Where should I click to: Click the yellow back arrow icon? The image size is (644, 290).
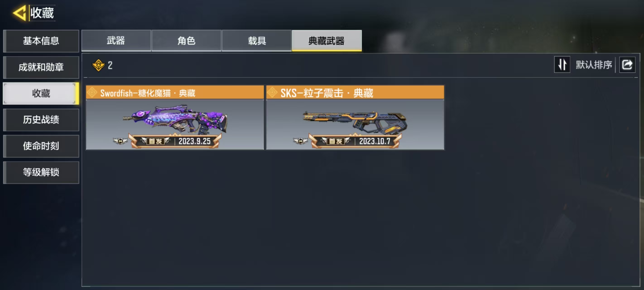[19, 13]
